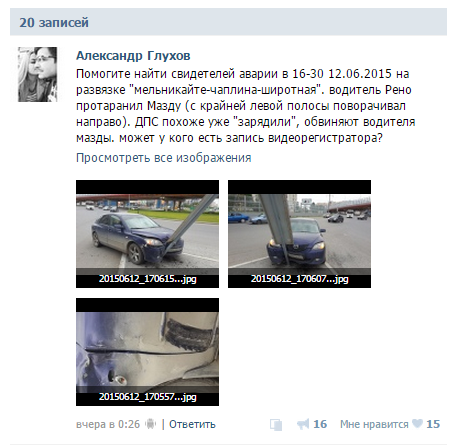The width and height of the screenshot is (455, 447).
Task: Click the Android device icon beside timestamp
Action: point(150,424)
